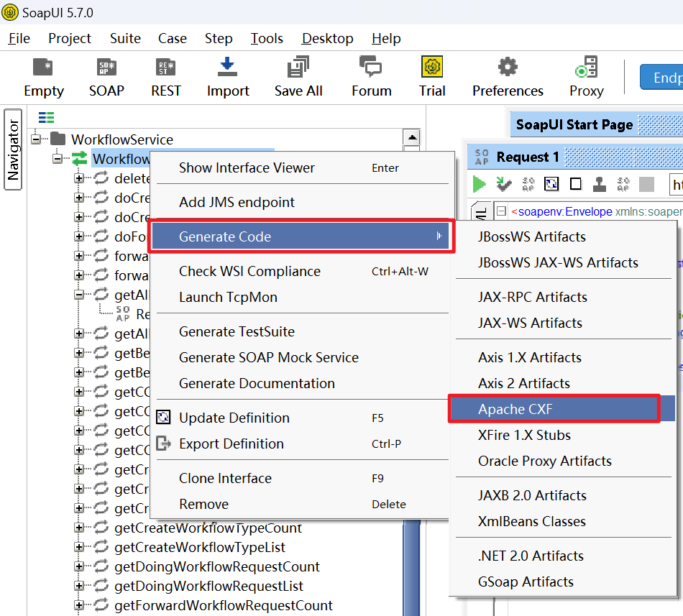Collapse the Workflow interface node
This screenshot has height=616, width=683.
57,159
